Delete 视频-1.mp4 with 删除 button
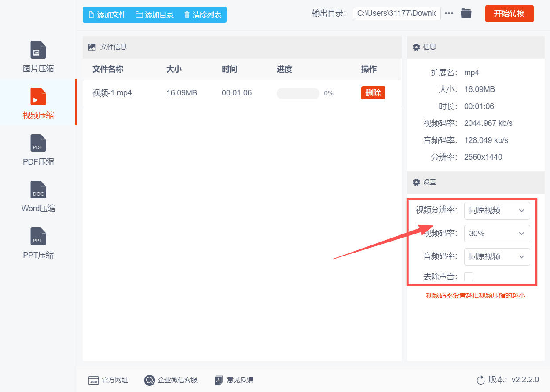The width and height of the screenshot is (550, 392). point(373,93)
